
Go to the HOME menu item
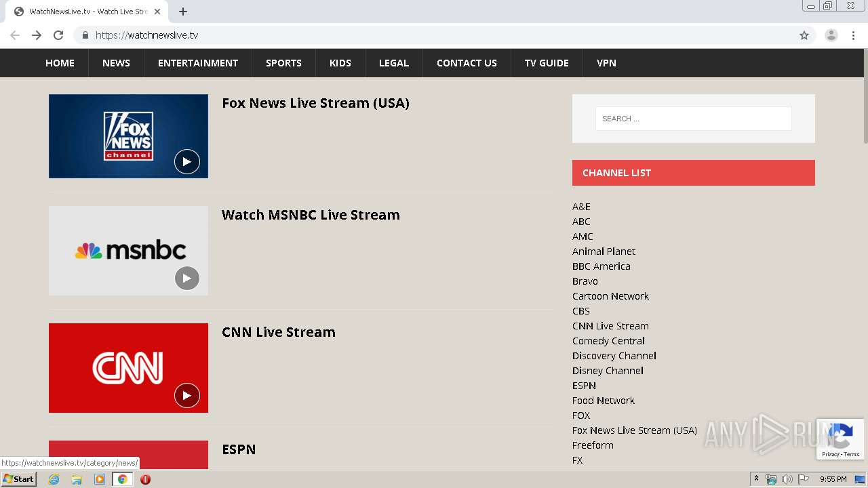60,63
